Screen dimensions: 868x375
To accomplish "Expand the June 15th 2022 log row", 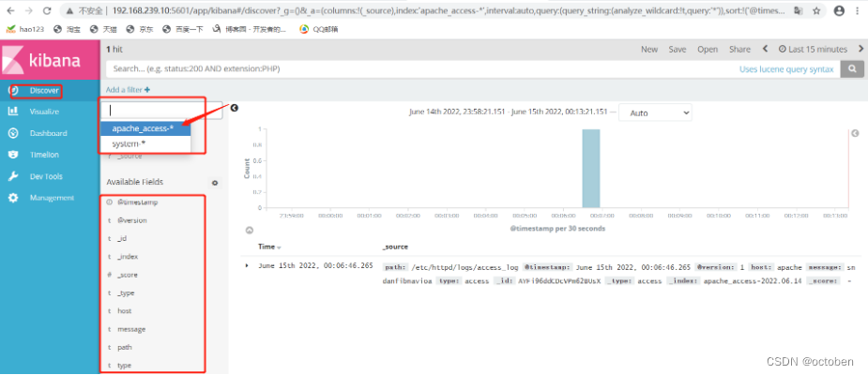I will pyautogui.click(x=247, y=266).
